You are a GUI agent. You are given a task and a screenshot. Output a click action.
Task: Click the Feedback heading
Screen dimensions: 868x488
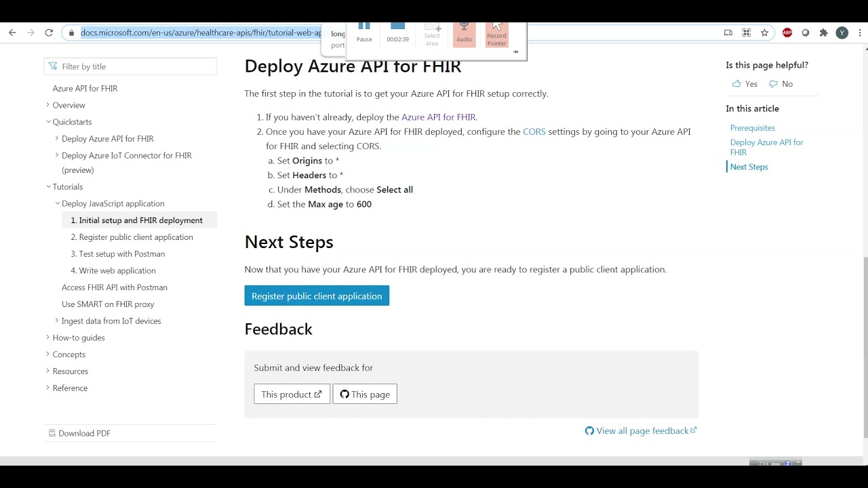tap(279, 329)
